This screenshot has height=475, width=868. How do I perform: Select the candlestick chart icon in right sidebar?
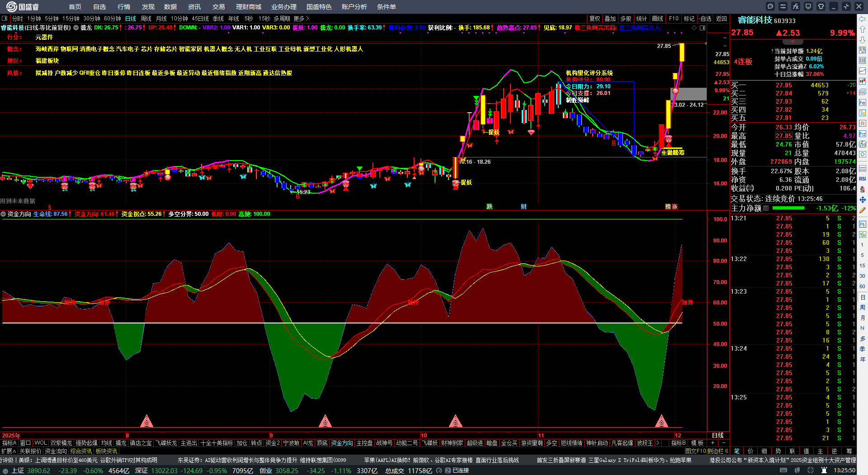(x=863, y=81)
